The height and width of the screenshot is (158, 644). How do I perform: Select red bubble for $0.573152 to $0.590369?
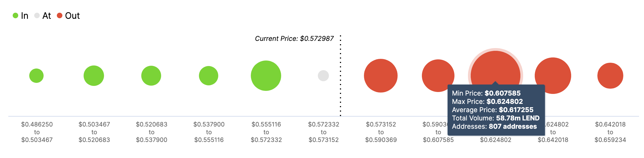click(x=381, y=76)
